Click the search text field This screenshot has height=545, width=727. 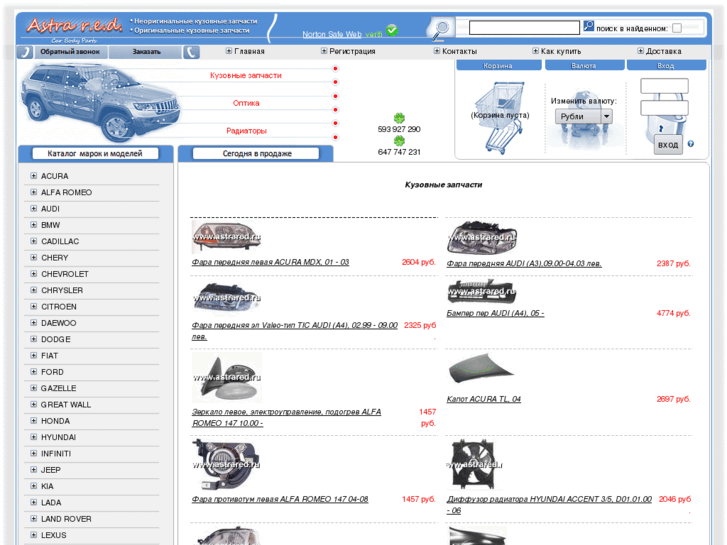(x=524, y=28)
